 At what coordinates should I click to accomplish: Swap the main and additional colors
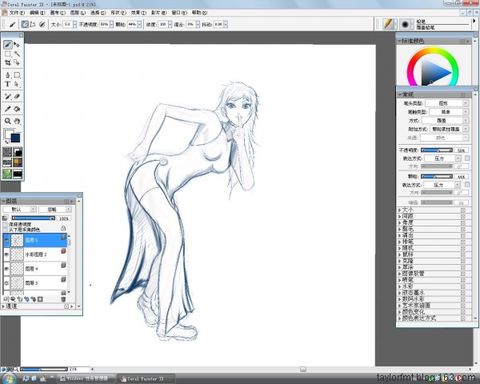tap(6, 142)
